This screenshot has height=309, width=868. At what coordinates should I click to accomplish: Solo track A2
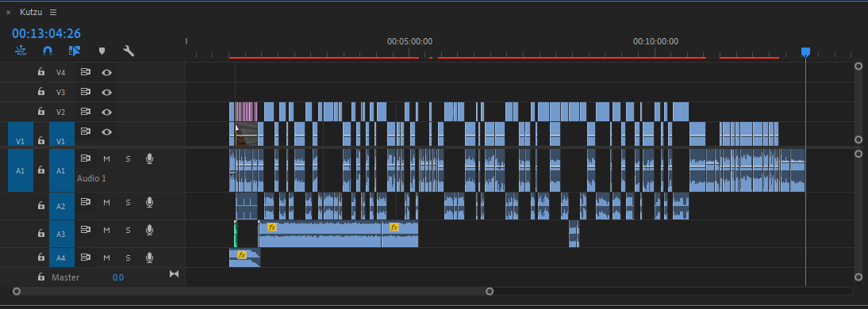click(x=128, y=202)
